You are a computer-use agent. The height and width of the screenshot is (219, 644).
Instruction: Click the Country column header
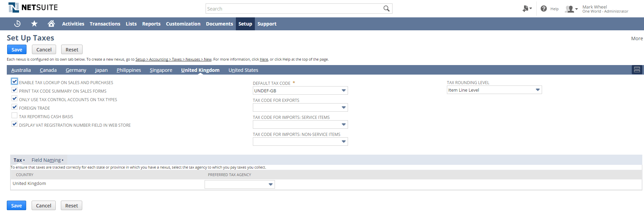click(x=25, y=175)
